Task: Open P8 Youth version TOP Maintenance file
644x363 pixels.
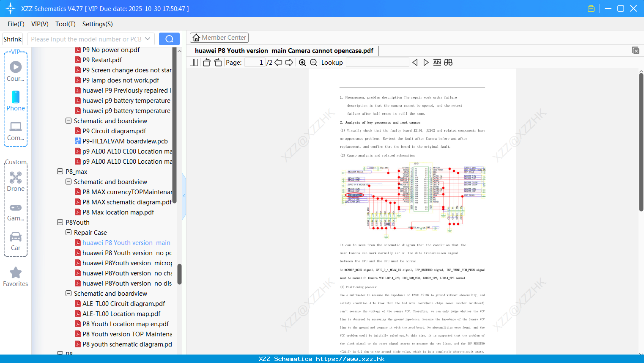Action: click(123, 334)
